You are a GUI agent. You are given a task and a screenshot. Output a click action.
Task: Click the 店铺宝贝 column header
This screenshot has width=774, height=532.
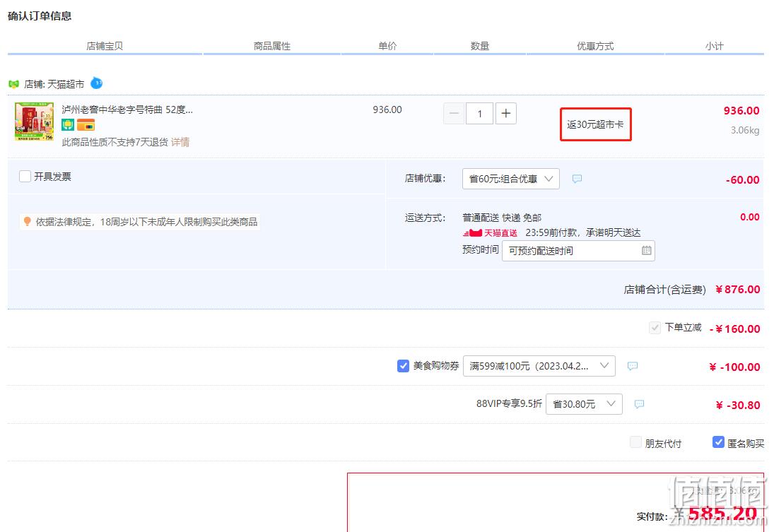(x=105, y=46)
